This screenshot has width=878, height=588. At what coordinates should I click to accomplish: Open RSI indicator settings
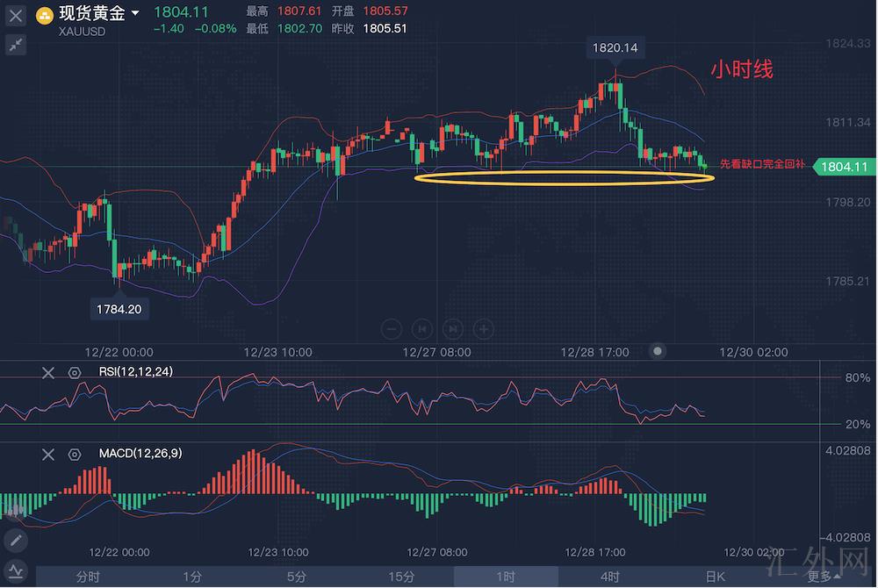tap(75, 373)
